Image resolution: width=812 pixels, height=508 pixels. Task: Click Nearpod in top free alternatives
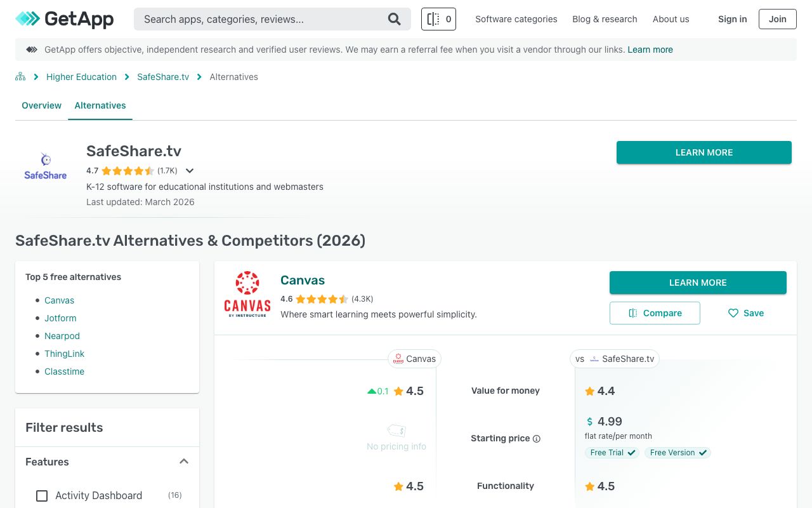click(62, 336)
